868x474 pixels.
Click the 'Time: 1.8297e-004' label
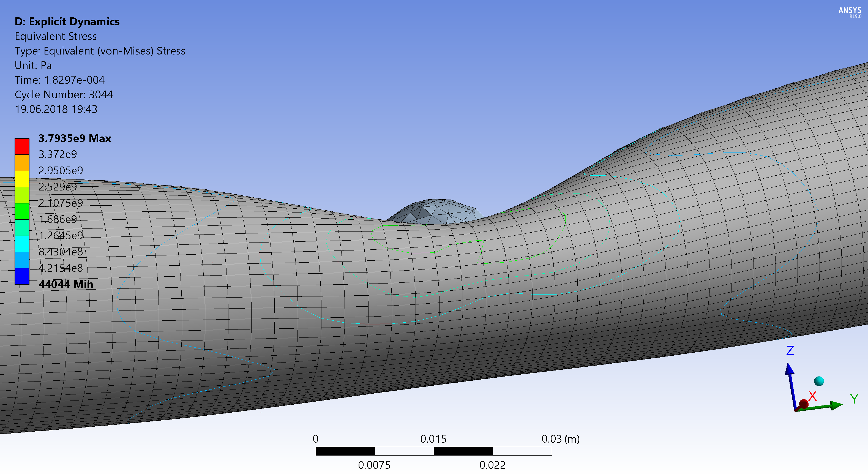[60, 80]
